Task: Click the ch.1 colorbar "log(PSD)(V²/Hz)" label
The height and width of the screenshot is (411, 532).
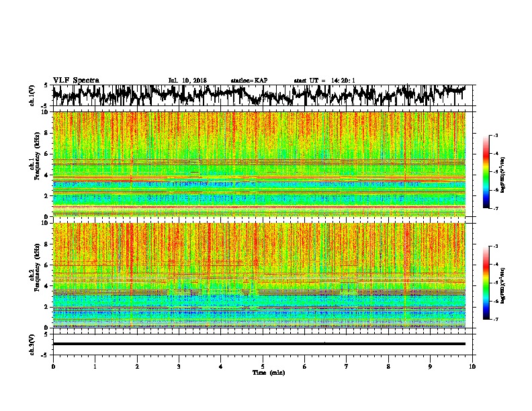Action: [503, 175]
